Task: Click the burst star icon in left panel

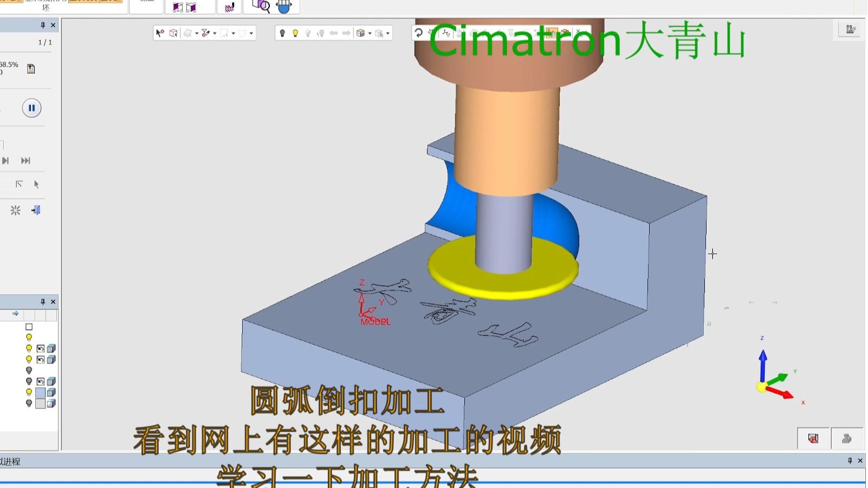Action: coord(15,210)
